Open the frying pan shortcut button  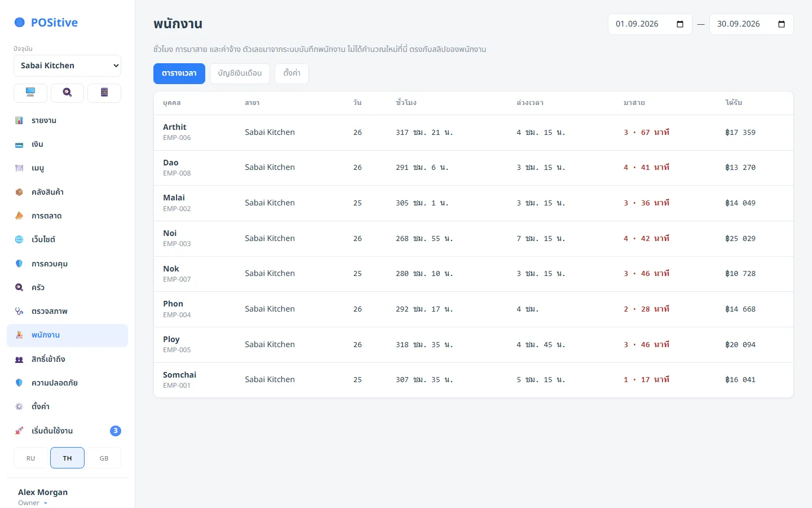(x=67, y=93)
